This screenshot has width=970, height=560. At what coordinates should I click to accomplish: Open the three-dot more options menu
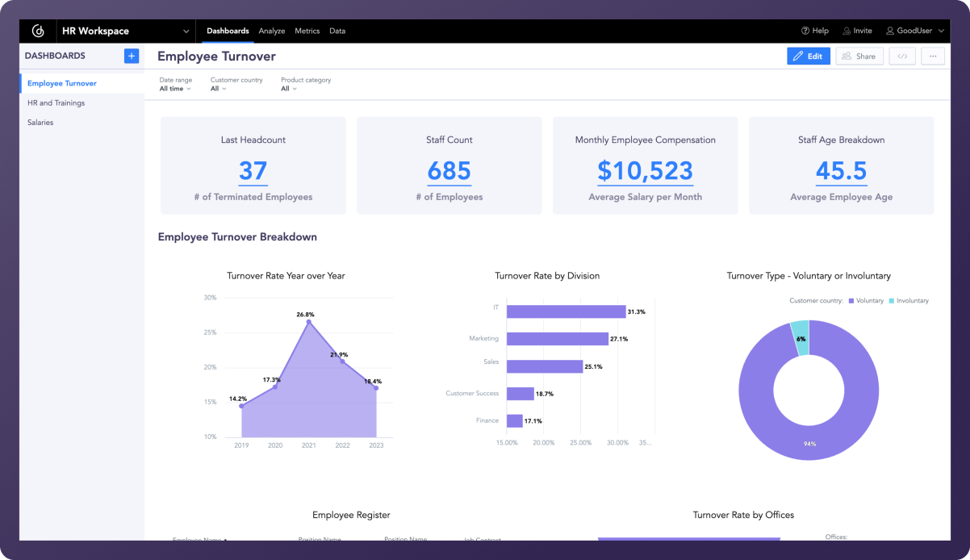coord(933,56)
